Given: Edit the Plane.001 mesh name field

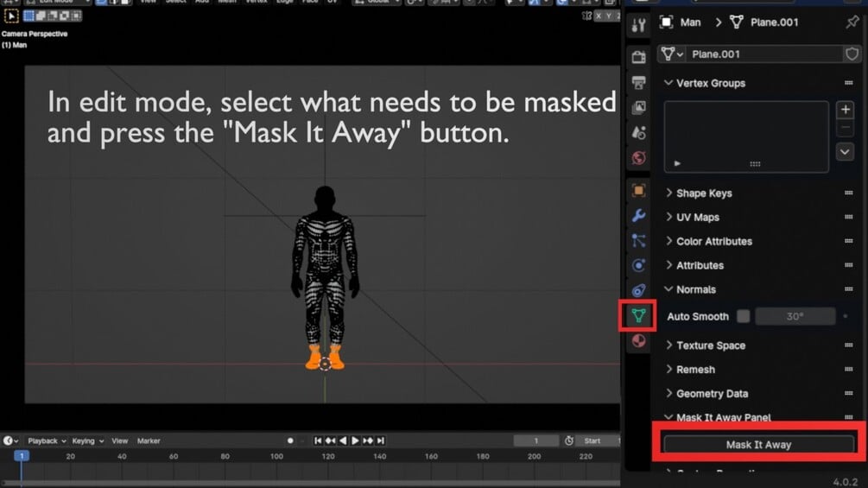Looking at the screenshot, I should pyautogui.click(x=764, y=54).
